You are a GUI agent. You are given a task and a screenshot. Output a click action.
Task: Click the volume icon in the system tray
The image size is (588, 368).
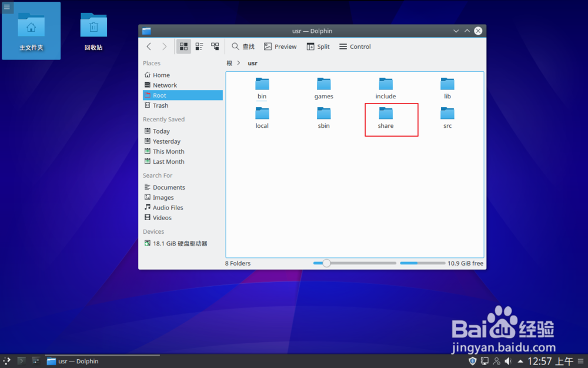tap(507, 361)
